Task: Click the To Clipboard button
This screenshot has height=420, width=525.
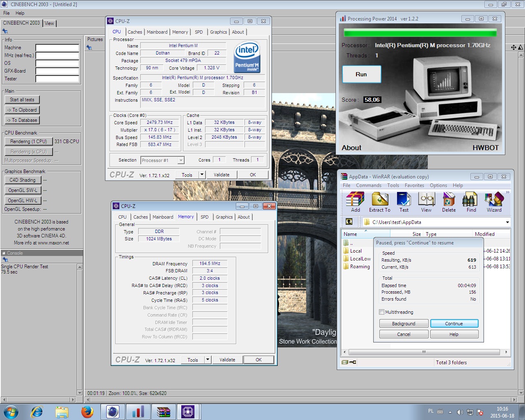Action: 22,110
